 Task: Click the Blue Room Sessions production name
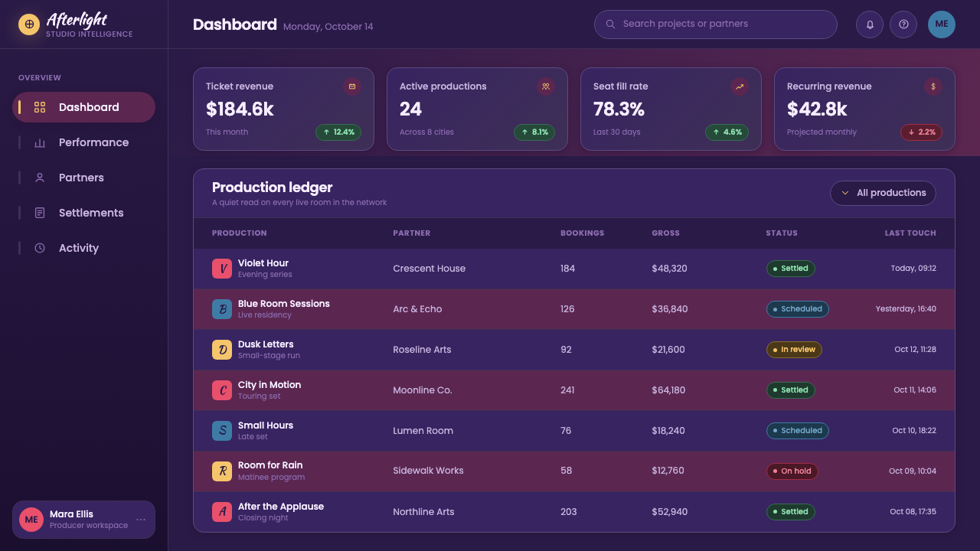point(284,304)
